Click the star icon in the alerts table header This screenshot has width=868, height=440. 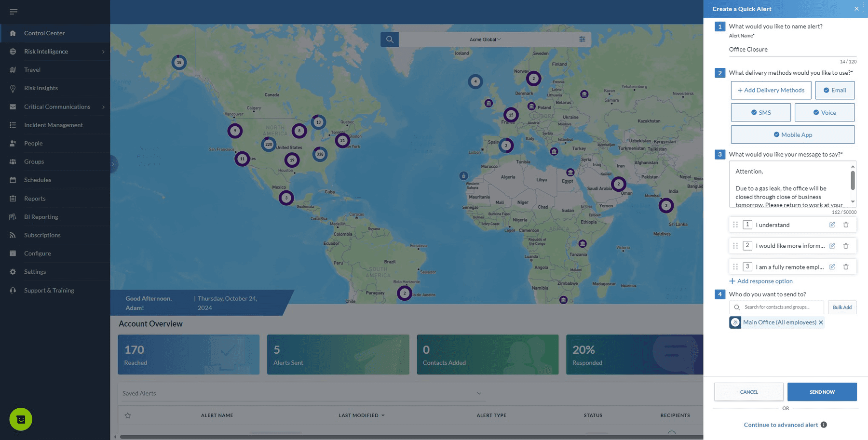tap(128, 415)
